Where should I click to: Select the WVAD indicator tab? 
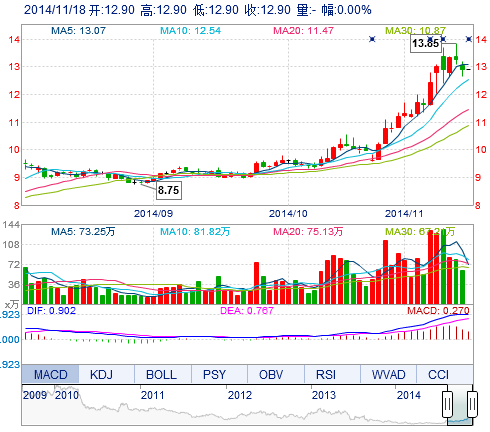pyautogui.click(x=388, y=374)
